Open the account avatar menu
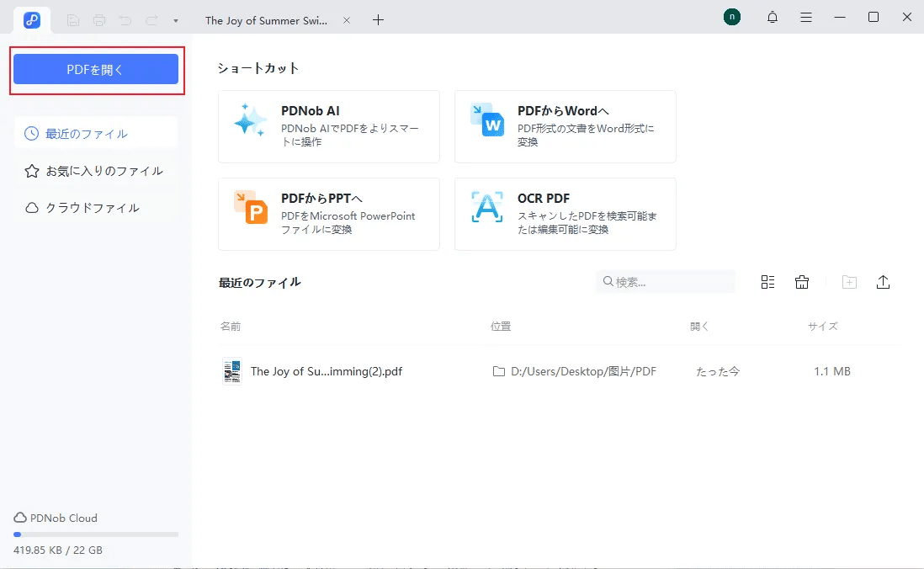 click(x=731, y=16)
